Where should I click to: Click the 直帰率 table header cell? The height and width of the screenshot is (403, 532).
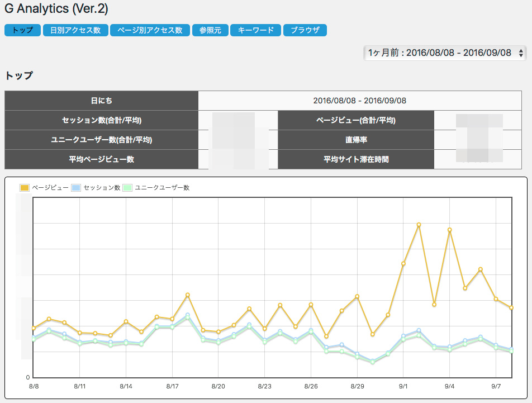click(x=355, y=140)
